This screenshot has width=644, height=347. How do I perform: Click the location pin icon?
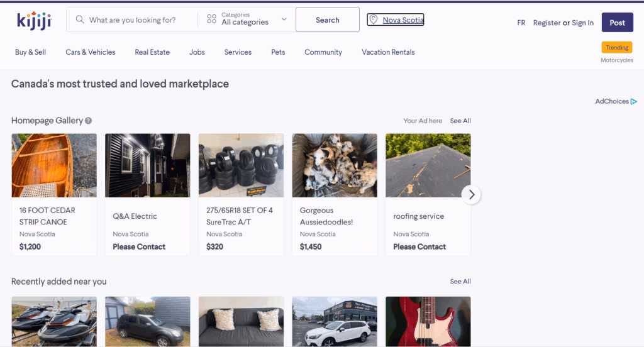[374, 19]
